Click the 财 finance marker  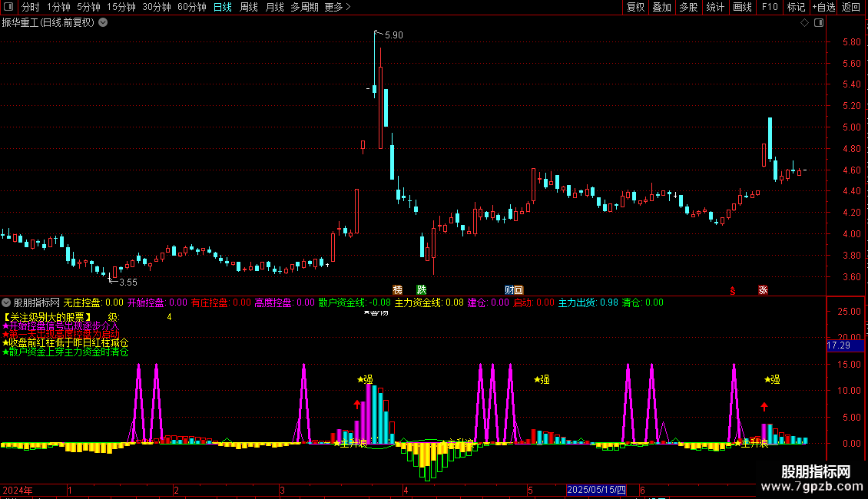[x=509, y=290]
